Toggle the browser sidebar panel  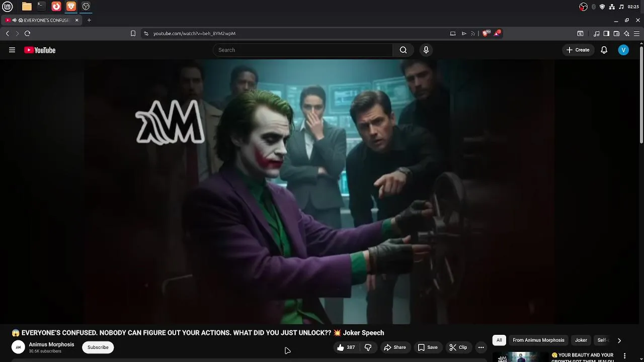click(606, 33)
